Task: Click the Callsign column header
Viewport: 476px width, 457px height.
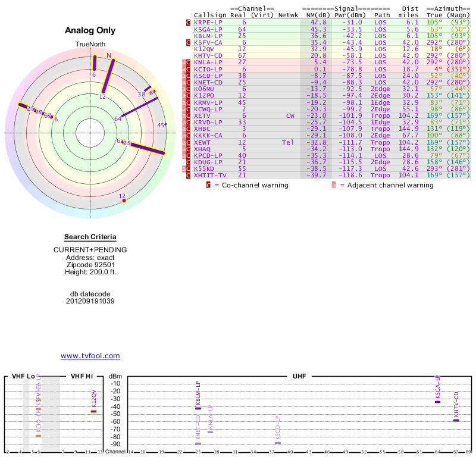Action: 210,15
